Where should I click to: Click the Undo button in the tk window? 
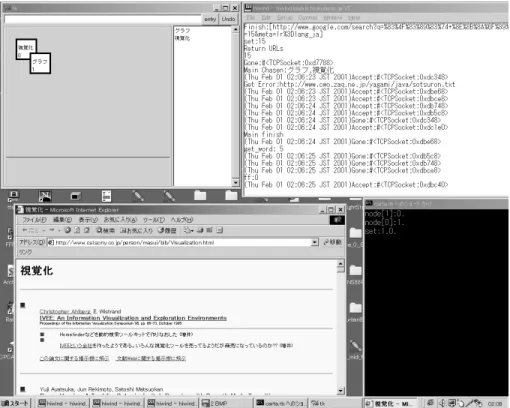[x=228, y=19]
